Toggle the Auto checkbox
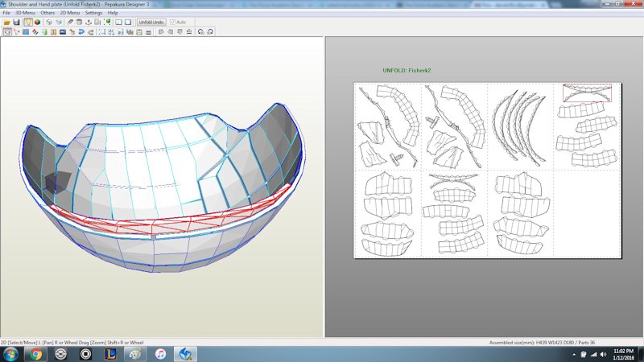 coord(173,23)
